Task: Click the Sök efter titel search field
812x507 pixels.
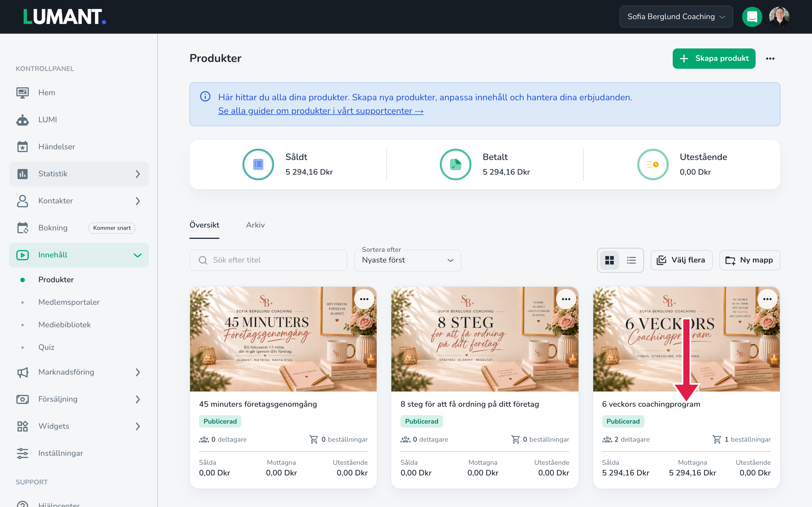Action: point(268,260)
